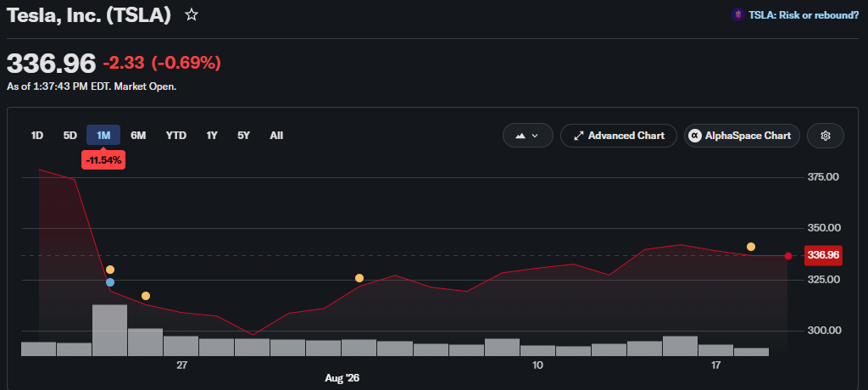The width and height of the screenshot is (868, 390).
Task: Click the alpha logo icon in AlphaSpace Chart
Action: click(695, 136)
